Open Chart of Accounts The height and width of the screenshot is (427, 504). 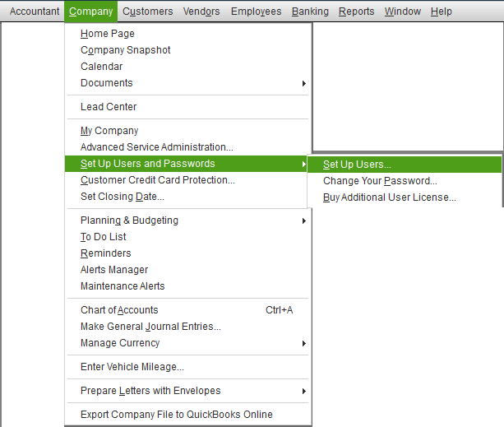[x=119, y=310]
